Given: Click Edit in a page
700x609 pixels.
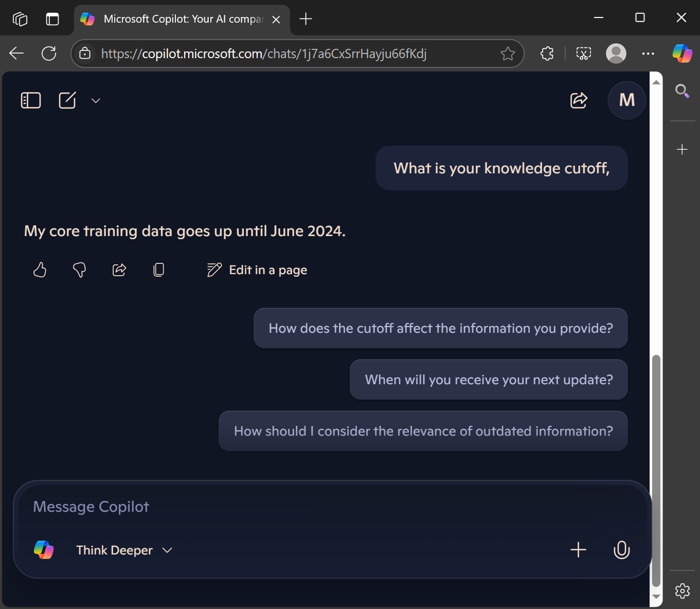Looking at the screenshot, I should pos(257,270).
